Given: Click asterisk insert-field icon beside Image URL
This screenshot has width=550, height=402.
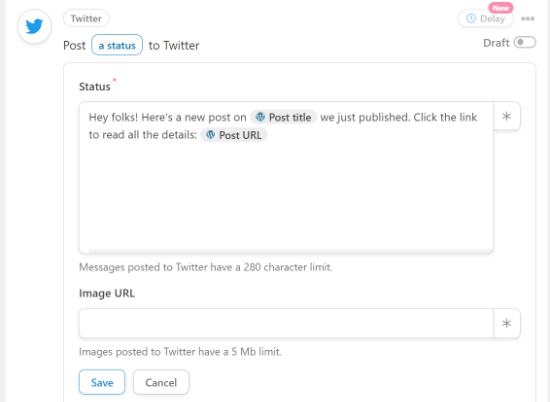Looking at the screenshot, I should (x=507, y=323).
